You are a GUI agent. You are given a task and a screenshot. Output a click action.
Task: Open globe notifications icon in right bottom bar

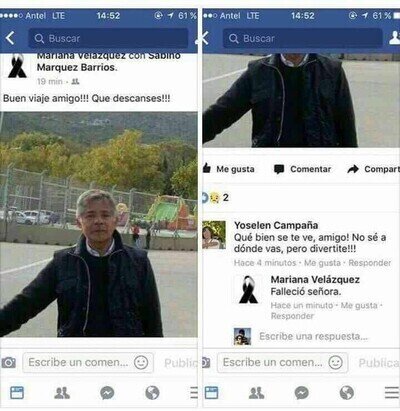(347, 393)
